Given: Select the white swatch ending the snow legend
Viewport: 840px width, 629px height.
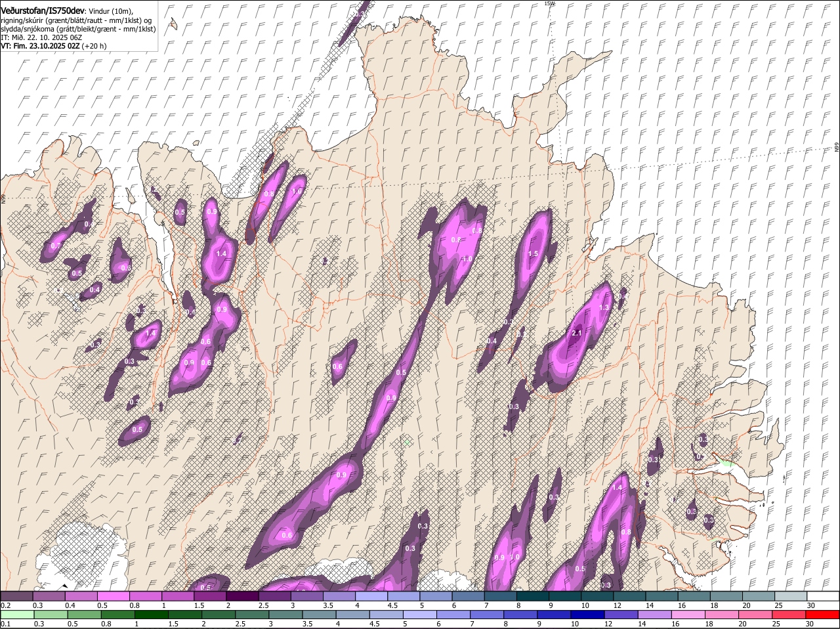Looking at the screenshot, I should pyautogui.click(x=824, y=596).
